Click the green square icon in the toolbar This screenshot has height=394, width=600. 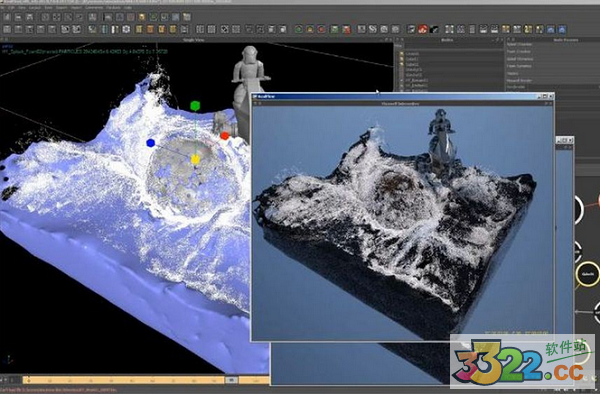(x=334, y=29)
